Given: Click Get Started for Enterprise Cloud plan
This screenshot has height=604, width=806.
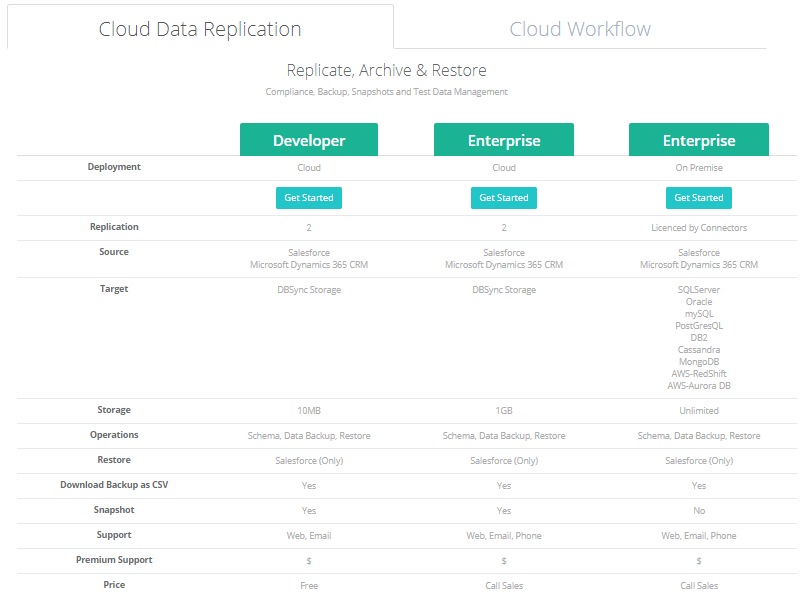Looking at the screenshot, I should click(x=504, y=198).
